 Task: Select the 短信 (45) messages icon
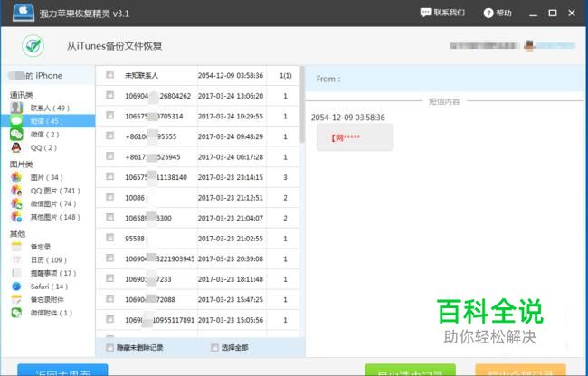[16, 120]
